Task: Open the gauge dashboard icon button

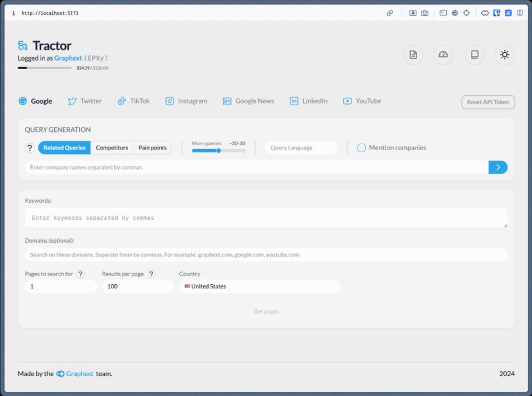Action: 443,54
